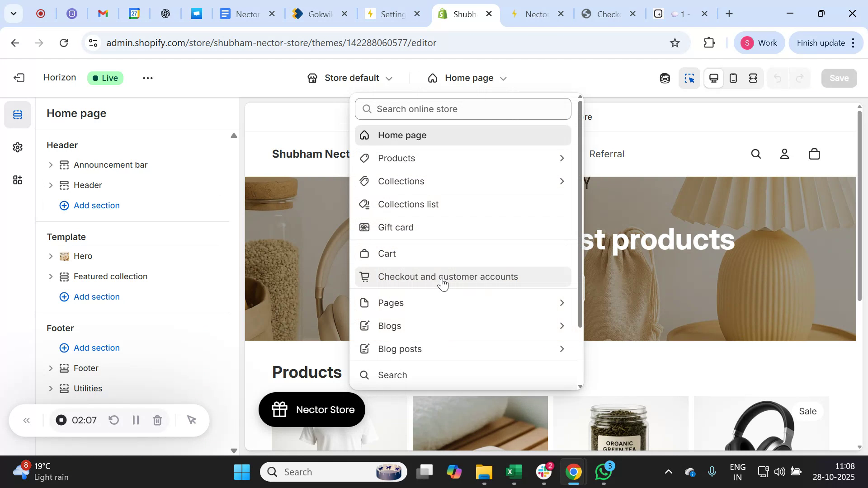Open search in the store preview header

pos(756,154)
